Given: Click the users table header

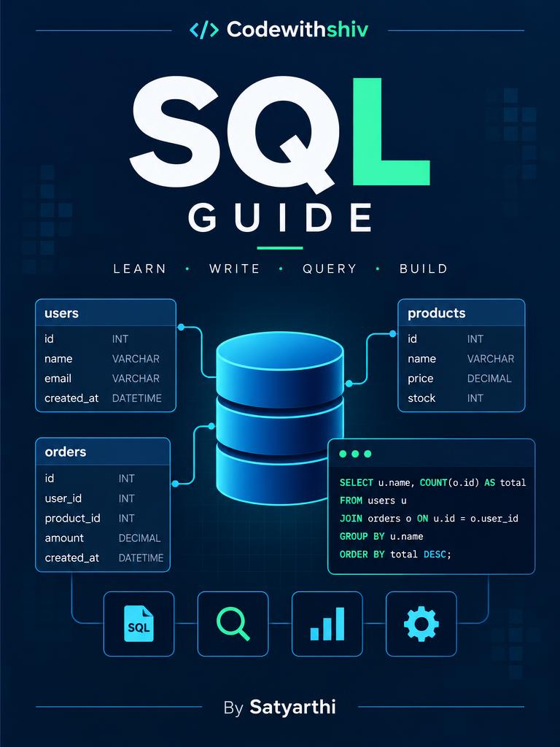Looking at the screenshot, I should point(106,313).
